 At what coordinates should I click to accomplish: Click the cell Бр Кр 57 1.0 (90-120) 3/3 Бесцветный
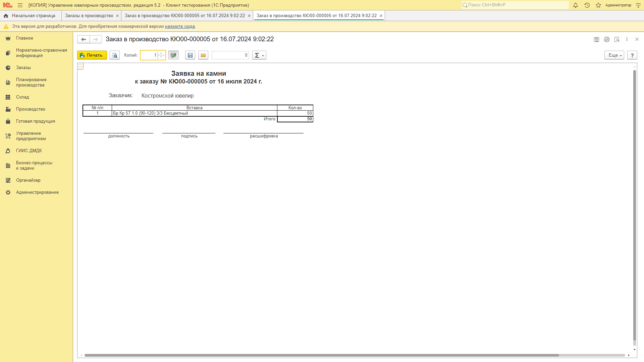195,113
